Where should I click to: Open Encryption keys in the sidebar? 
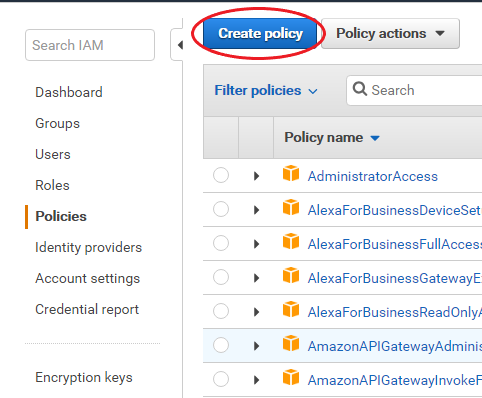pos(84,377)
